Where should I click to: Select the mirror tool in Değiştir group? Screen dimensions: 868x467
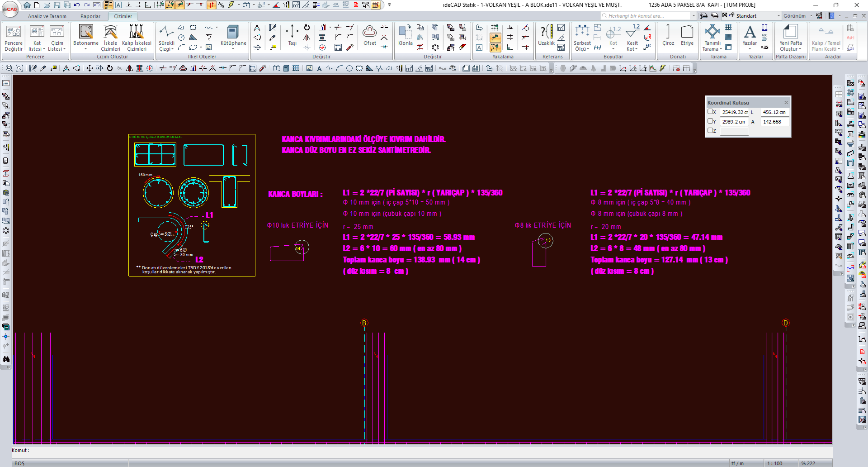pyautogui.click(x=307, y=38)
